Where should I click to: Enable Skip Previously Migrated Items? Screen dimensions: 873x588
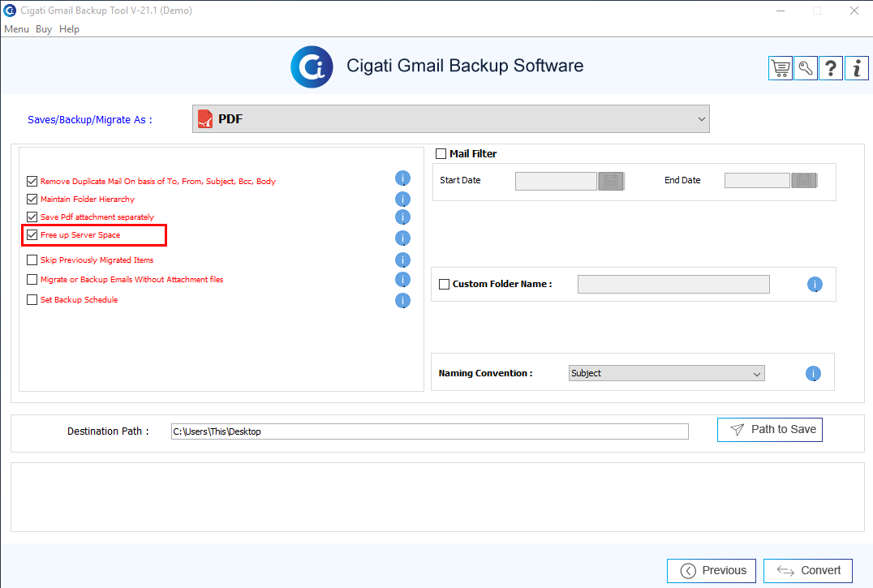[x=32, y=260]
